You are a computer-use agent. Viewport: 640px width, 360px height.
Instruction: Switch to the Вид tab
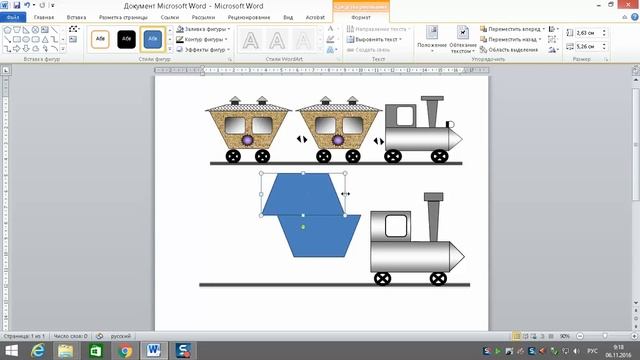pyautogui.click(x=288, y=18)
